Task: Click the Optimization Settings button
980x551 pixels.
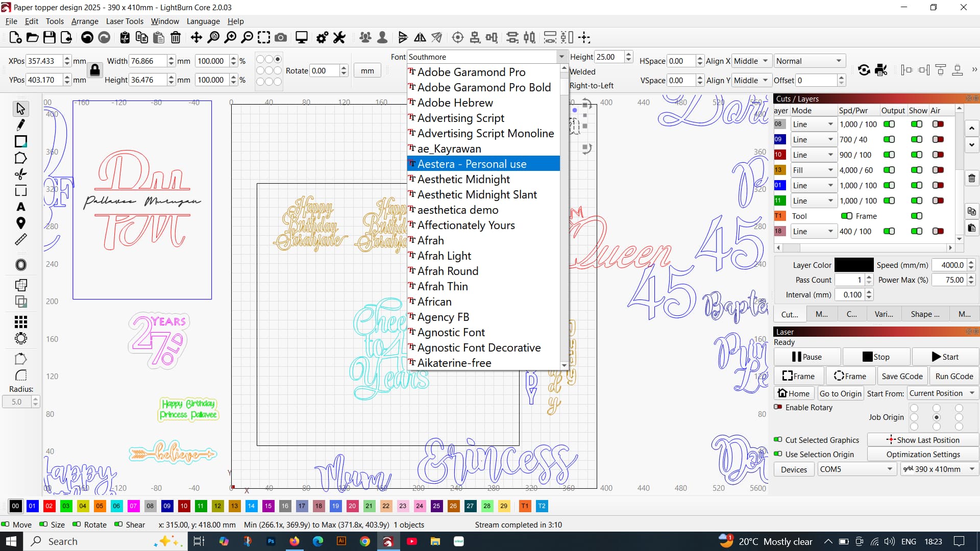Action: 923,455
